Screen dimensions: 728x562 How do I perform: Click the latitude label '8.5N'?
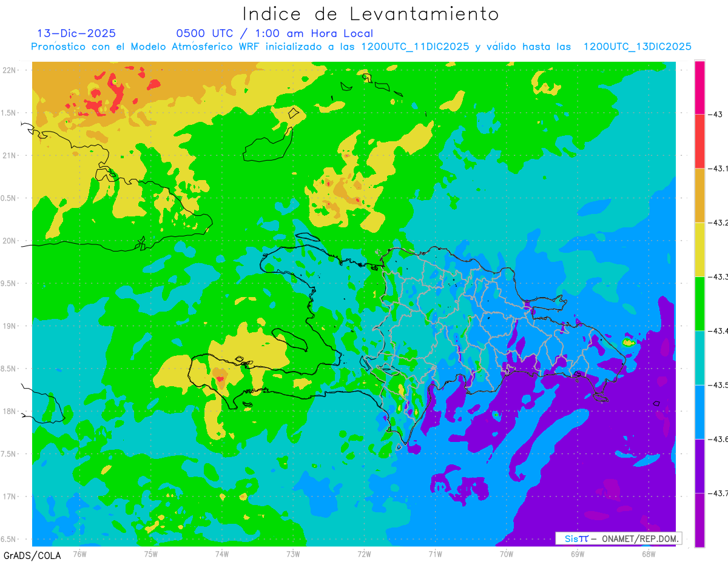pyautogui.click(x=9, y=369)
